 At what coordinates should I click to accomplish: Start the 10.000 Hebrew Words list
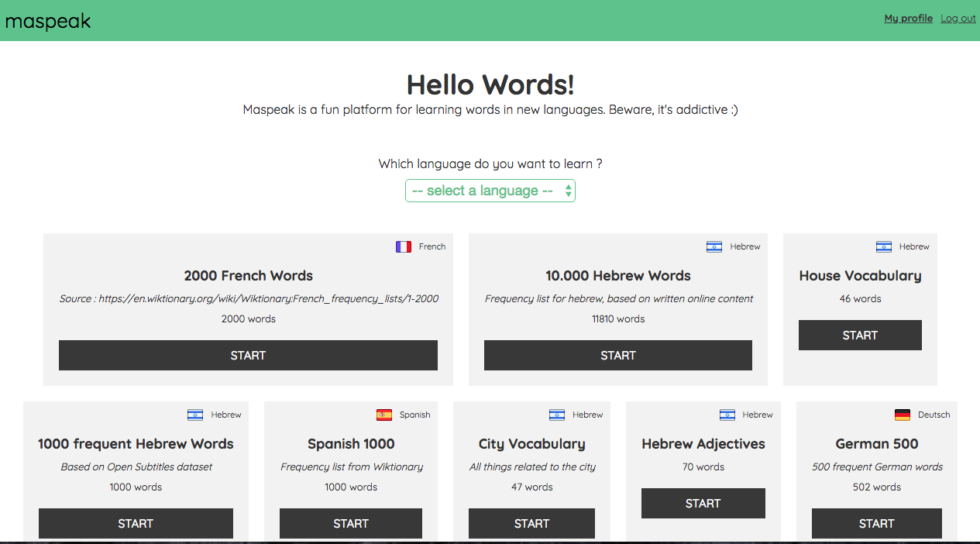pos(618,355)
